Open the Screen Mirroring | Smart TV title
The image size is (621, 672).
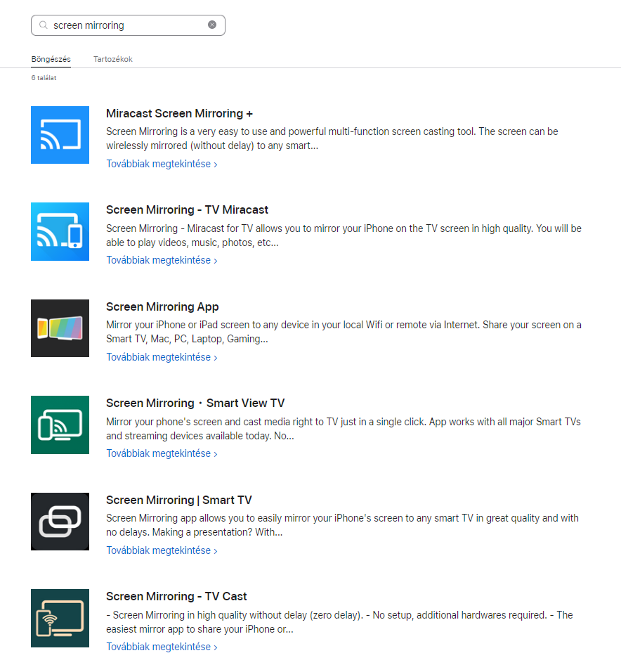coord(179,500)
